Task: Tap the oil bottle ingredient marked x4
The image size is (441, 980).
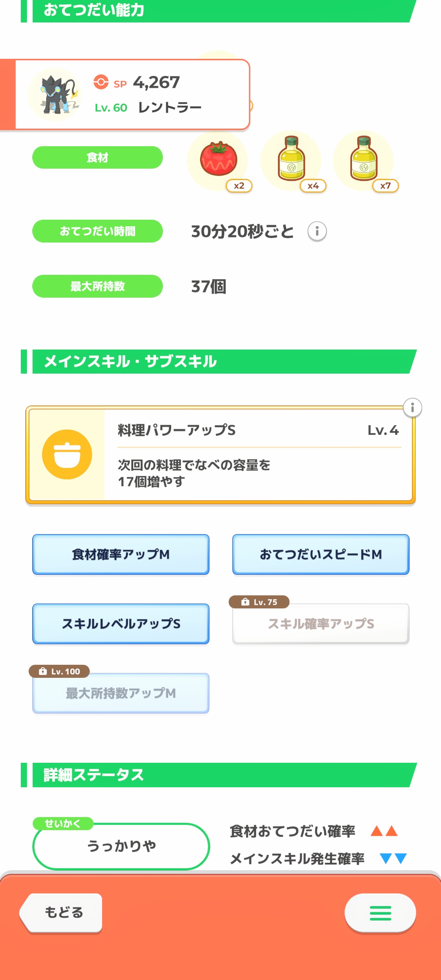Action: [291, 159]
